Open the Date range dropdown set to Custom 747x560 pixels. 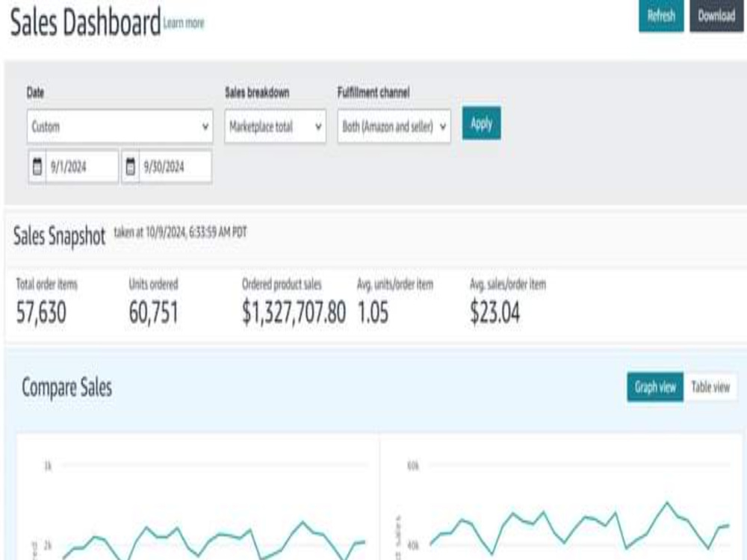[120, 127]
